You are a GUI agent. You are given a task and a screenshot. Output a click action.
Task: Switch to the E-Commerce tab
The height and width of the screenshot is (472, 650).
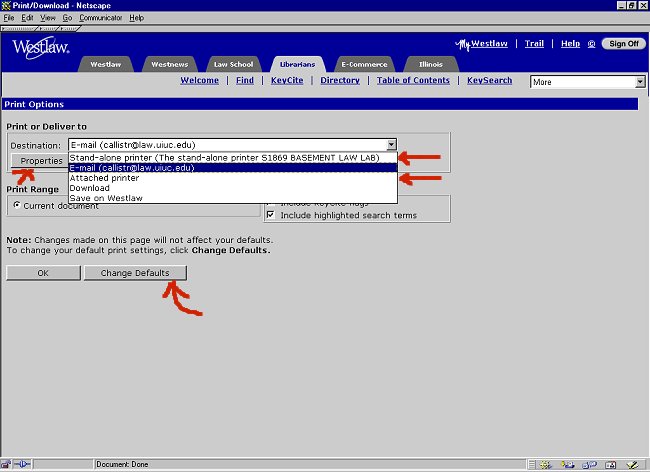point(364,64)
